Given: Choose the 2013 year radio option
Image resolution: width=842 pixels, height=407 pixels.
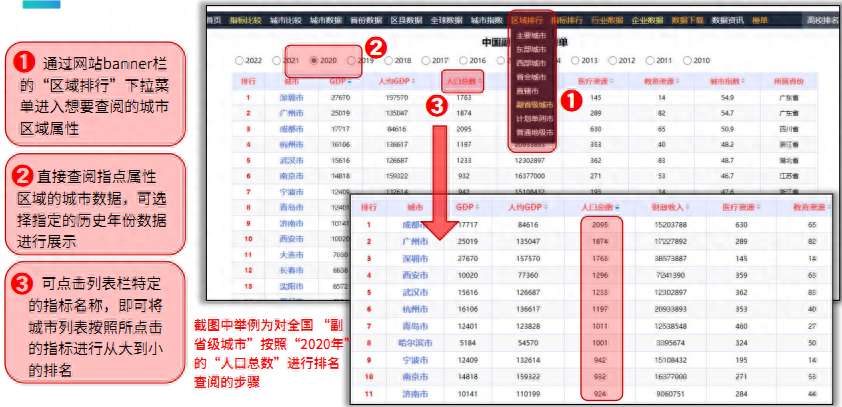Looking at the screenshot, I should (576, 60).
